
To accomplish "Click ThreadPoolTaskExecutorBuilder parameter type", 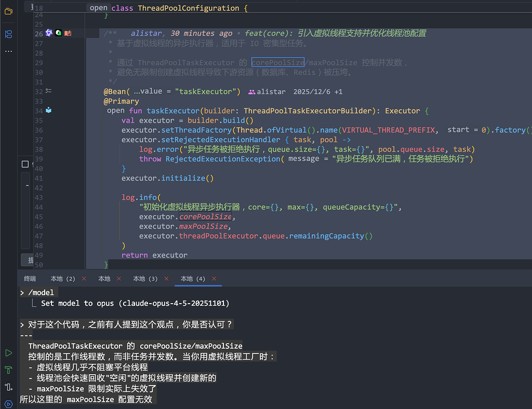I will [308, 111].
